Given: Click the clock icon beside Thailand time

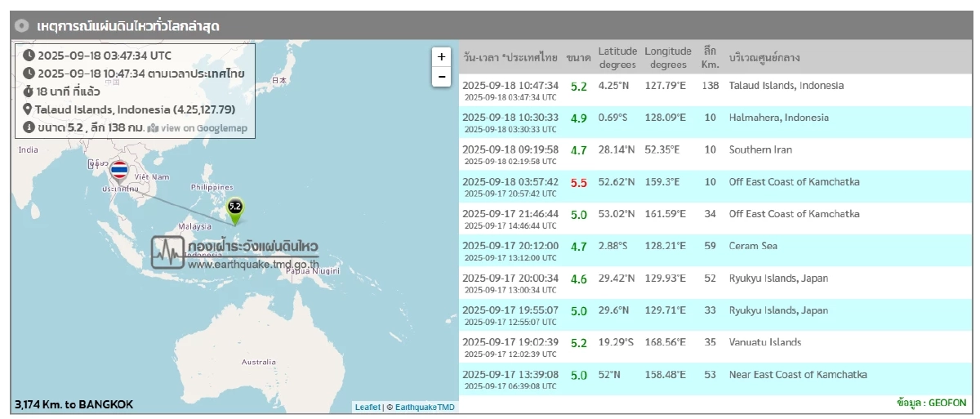Looking at the screenshot, I should click(29, 74).
